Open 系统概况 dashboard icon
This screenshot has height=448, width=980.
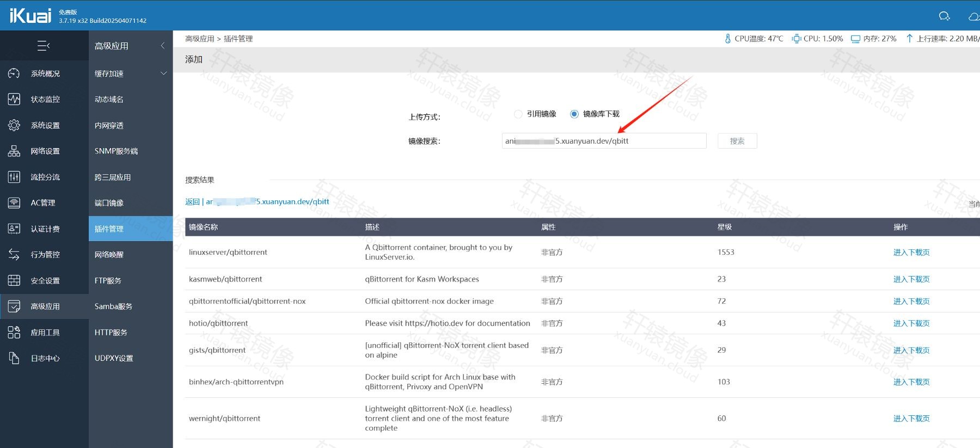coord(14,73)
